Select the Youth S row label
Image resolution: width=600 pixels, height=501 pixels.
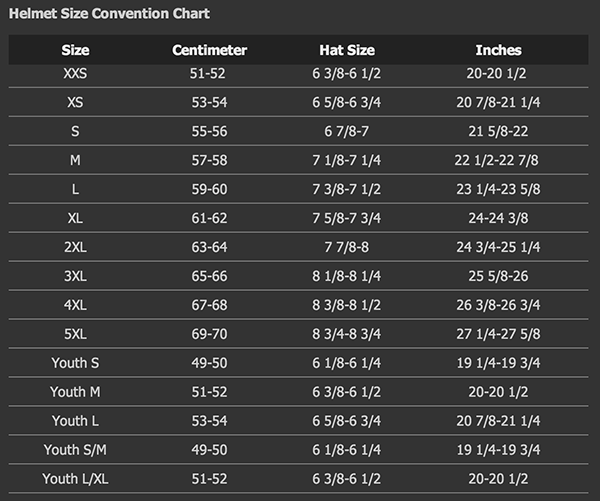click(x=75, y=363)
